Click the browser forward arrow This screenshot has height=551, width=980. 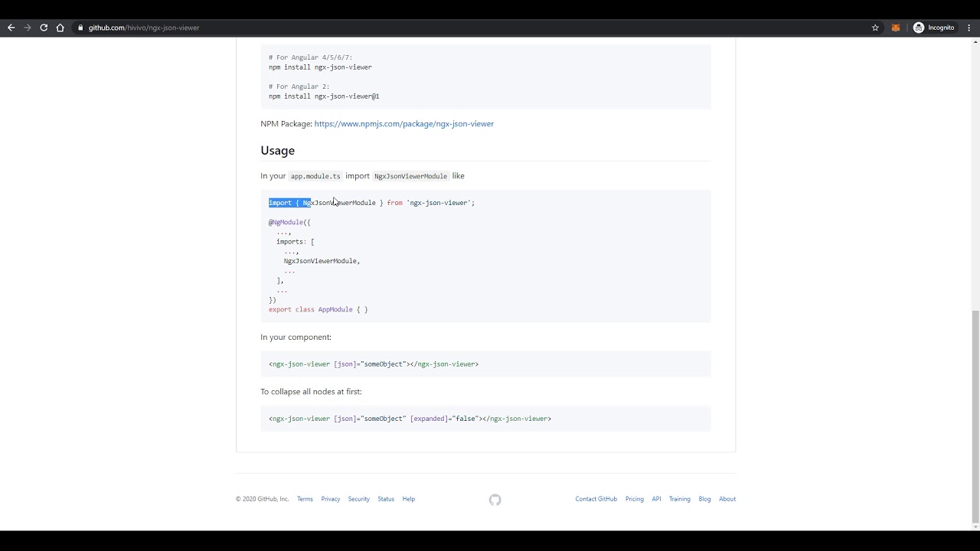(28, 28)
